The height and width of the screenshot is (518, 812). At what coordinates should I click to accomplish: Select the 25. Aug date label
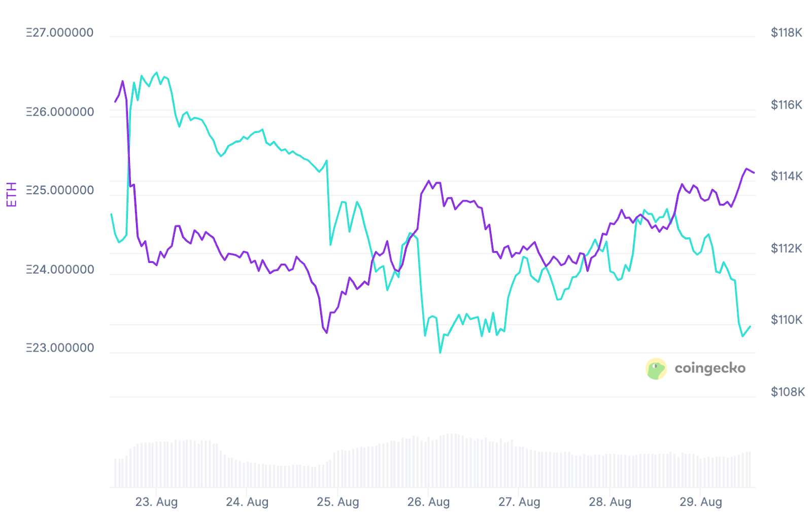point(338,502)
